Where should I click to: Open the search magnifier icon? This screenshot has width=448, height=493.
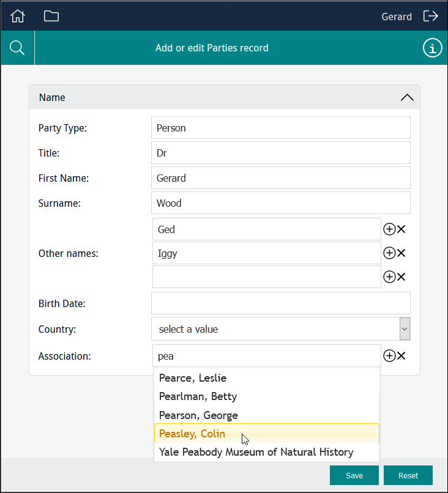pos(17,48)
